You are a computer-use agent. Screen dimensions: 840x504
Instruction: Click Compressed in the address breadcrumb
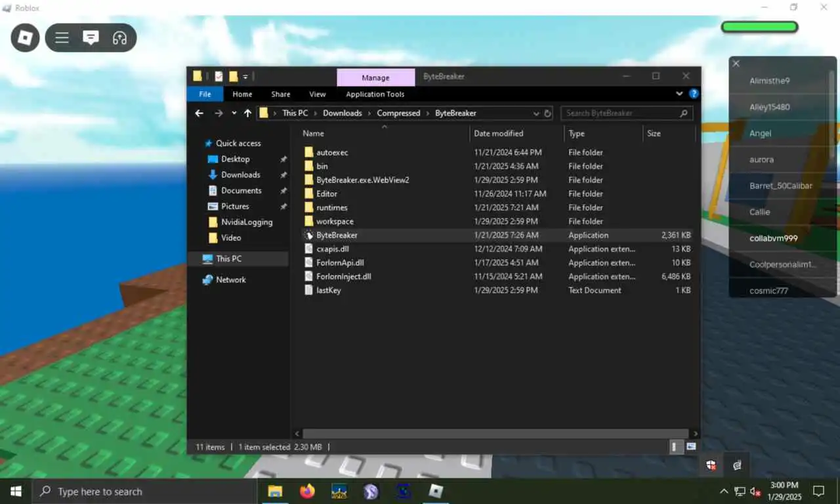click(398, 113)
